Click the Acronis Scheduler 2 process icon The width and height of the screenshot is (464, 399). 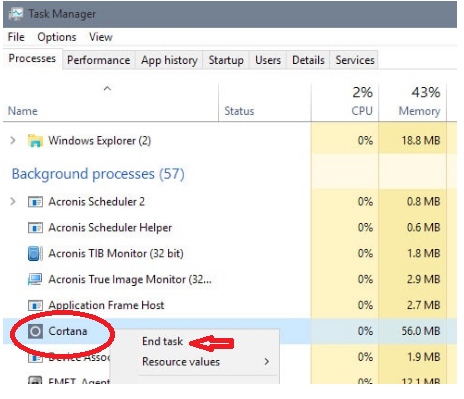pyautogui.click(x=35, y=202)
